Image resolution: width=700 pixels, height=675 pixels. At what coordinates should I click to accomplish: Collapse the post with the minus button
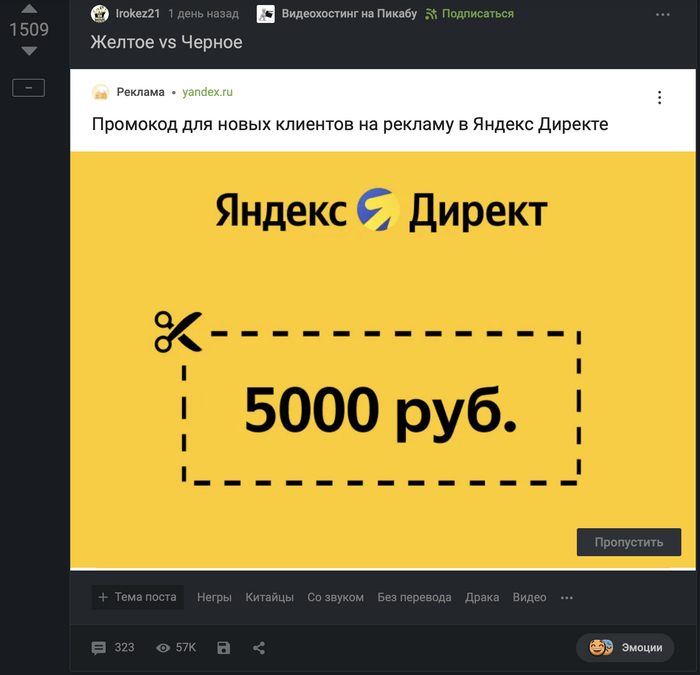(28, 88)
